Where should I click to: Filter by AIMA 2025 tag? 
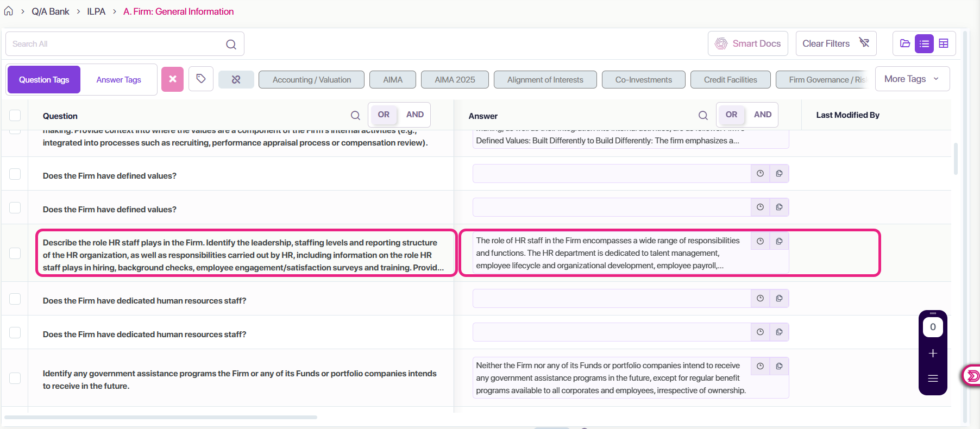pyautogui.click(x=455, y=80)
